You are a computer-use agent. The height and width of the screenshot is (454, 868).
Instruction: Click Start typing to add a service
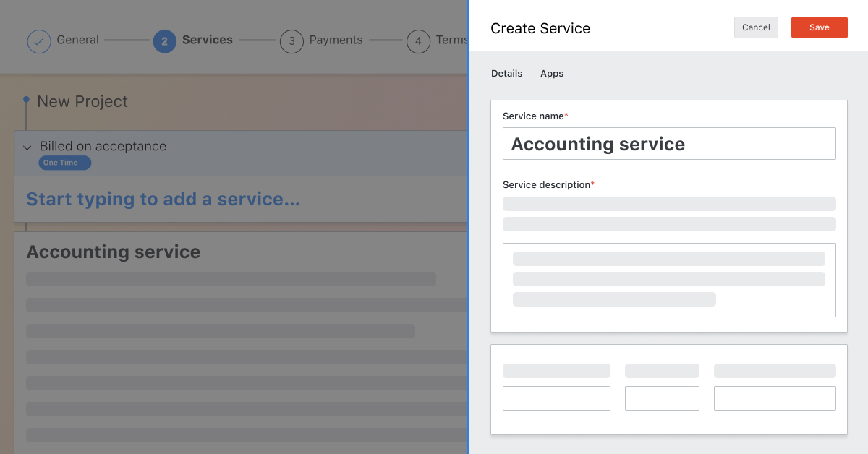point(163,200)
